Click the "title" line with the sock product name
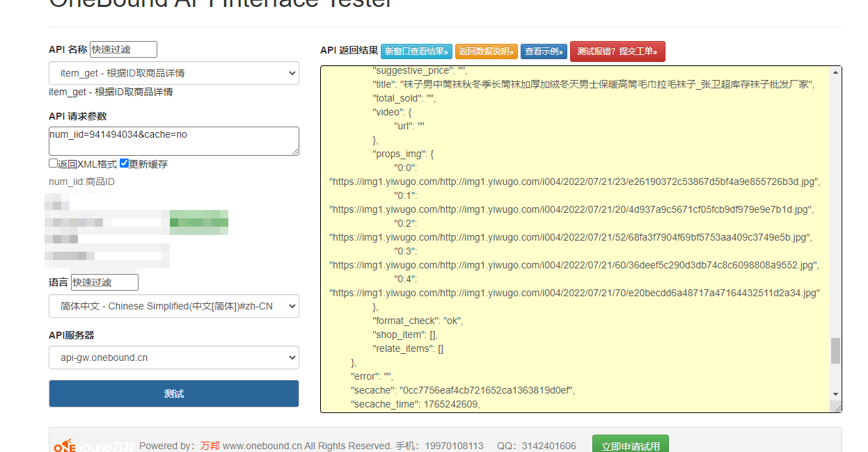The width and height of the screenshot is (868, 452). [593, 84]
